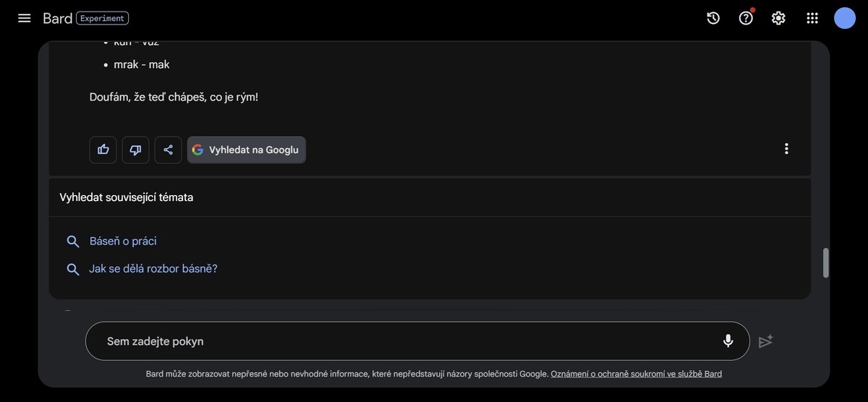
Task: Open the Oznámení o ochraně soukromí link
Action: [x=636, y=374]
